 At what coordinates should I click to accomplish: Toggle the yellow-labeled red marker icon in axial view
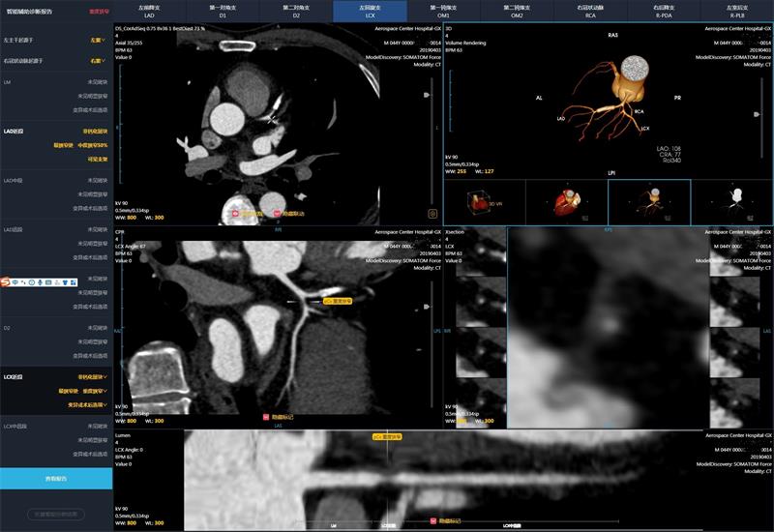point(235,214)
